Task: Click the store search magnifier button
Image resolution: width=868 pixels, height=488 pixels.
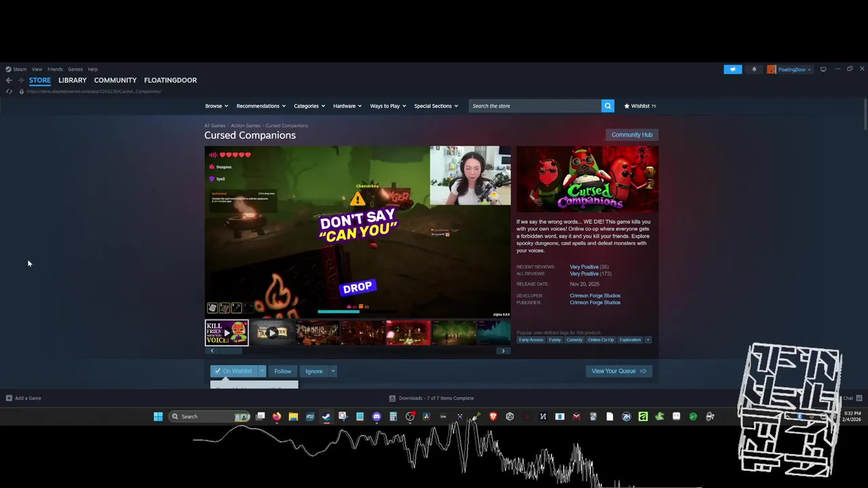Action: [x=608, y=106]
